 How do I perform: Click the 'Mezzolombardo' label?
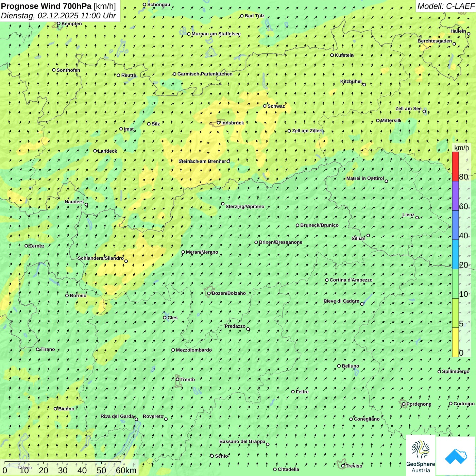click(194, 350)
